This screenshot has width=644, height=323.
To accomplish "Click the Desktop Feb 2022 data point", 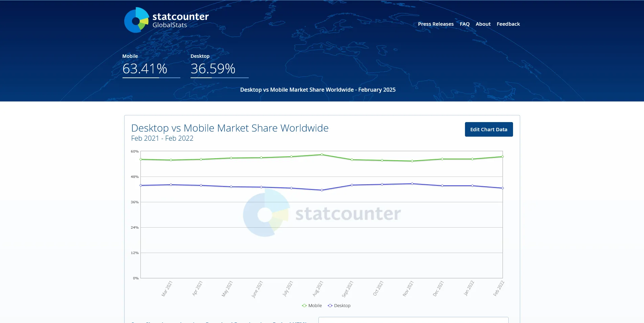I will (x=502, y=188).
